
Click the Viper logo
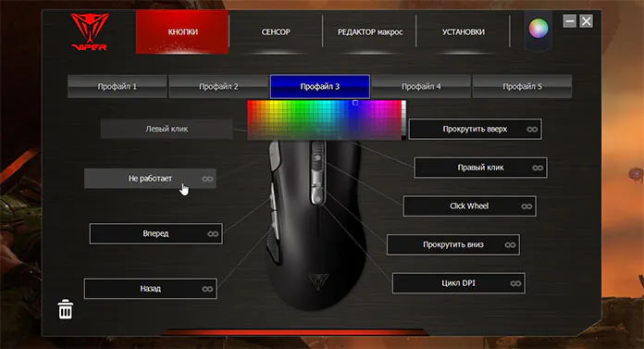pos(90,31)
